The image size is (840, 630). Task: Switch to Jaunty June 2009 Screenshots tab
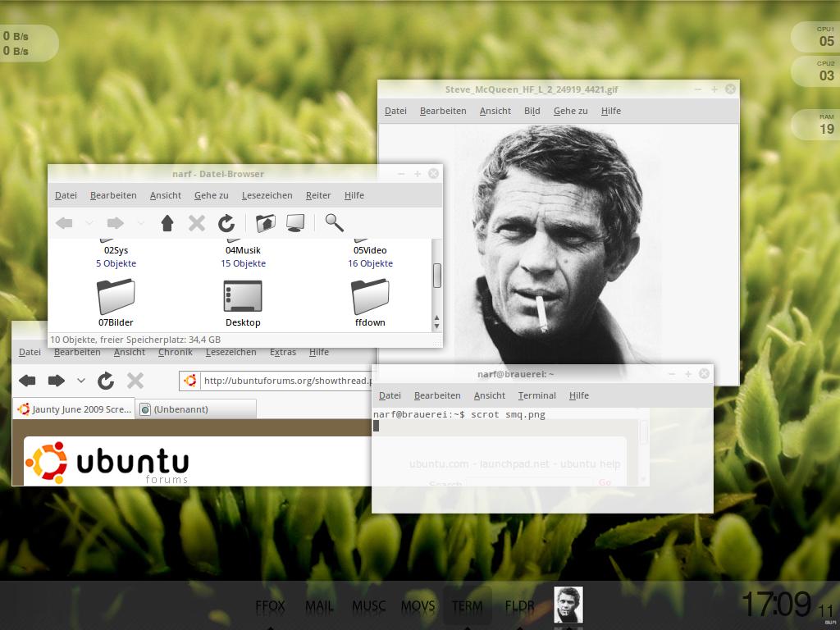74,409
